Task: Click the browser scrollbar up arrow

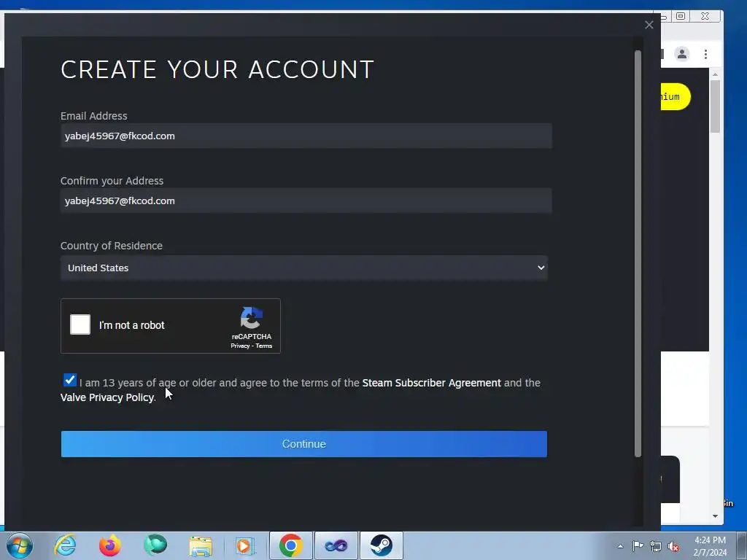Action: click(x=715, y=75)
